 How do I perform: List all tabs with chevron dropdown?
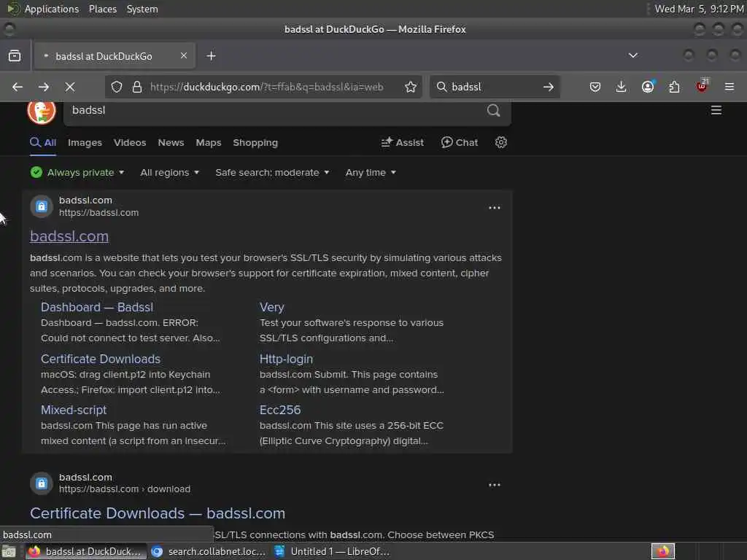[633, 55]
